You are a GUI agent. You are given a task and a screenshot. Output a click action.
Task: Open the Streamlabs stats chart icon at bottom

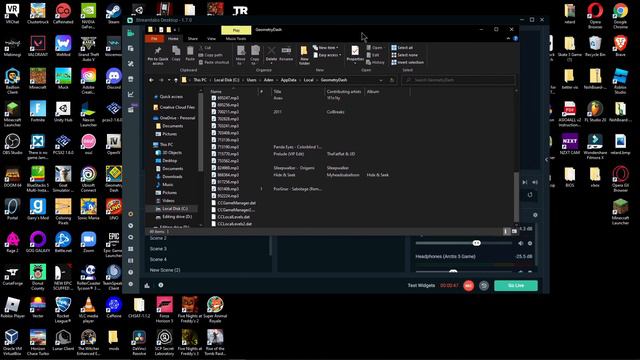coord(147,285)
